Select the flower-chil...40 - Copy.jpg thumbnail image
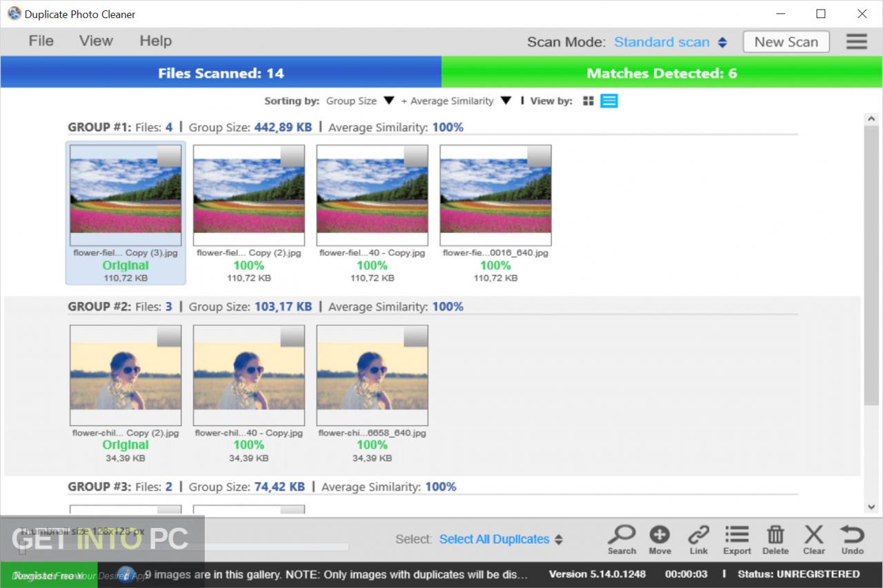The image size is (883, 588). click(249, 375)
